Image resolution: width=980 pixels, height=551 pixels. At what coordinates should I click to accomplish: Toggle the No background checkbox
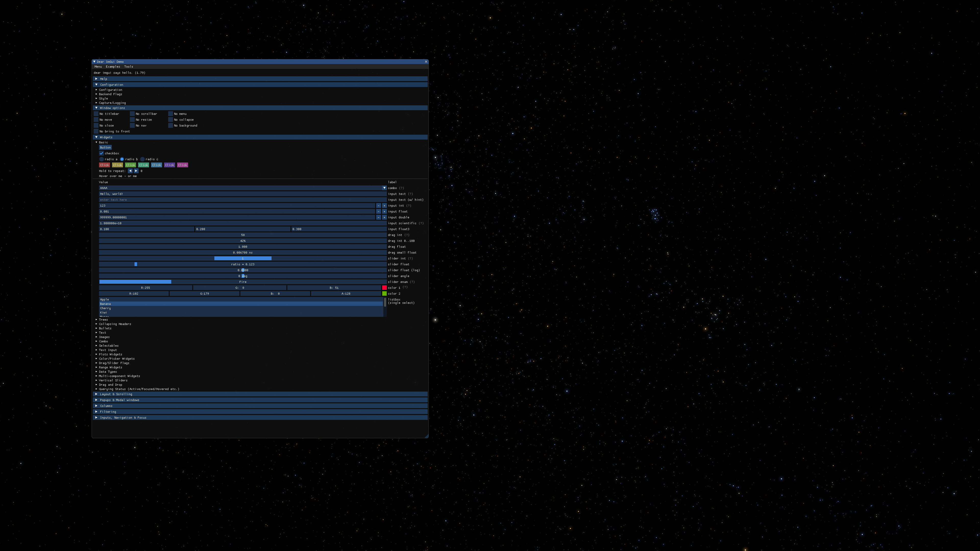tap(171, 126)
